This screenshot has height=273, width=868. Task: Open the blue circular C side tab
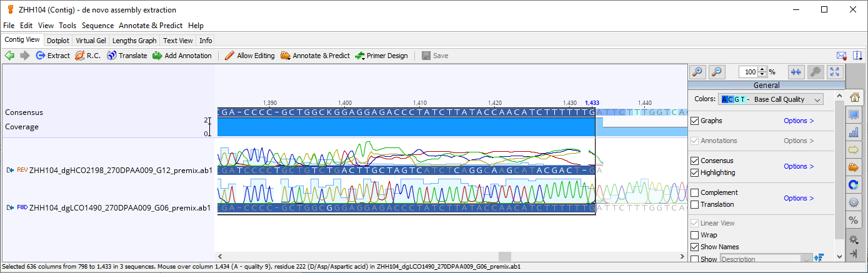854,185
